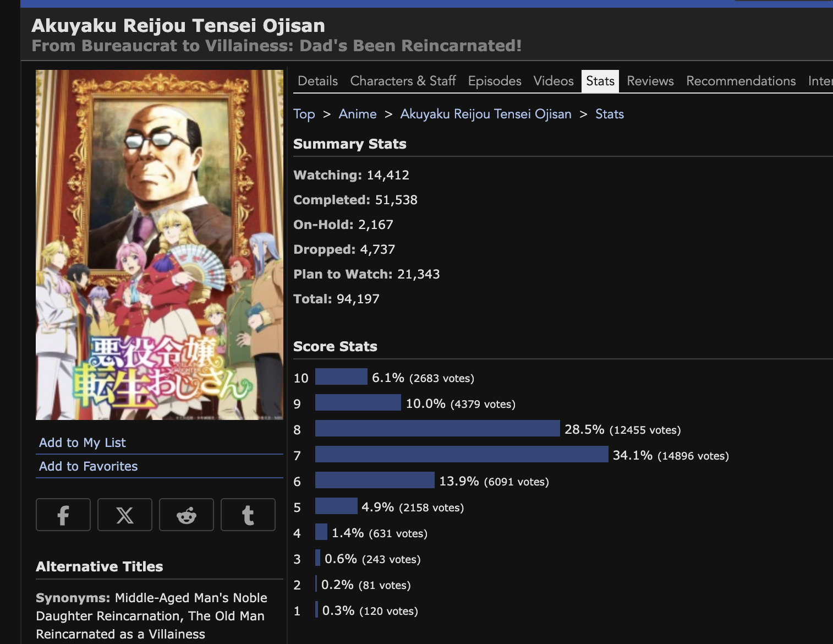Open the Videos tab

pos(553,81)
